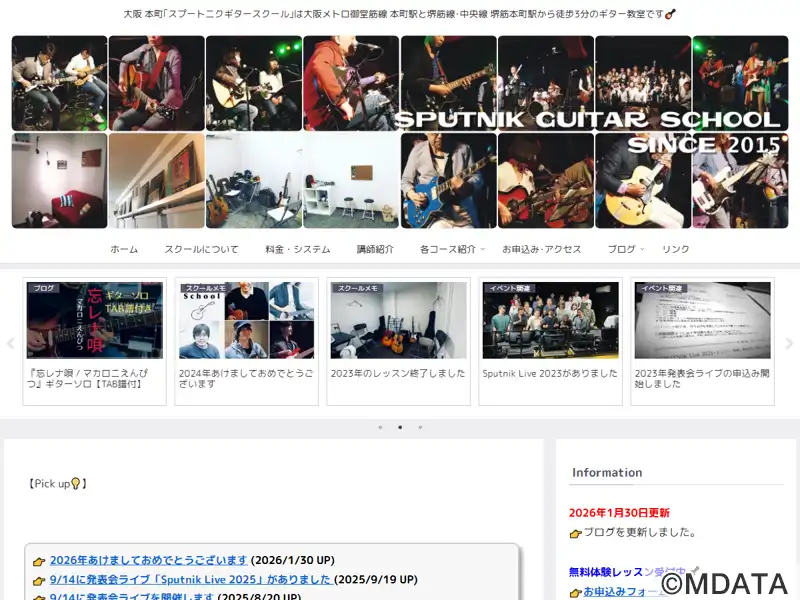Click the ブログを更新しました。 text

click(x=640, y=532)
